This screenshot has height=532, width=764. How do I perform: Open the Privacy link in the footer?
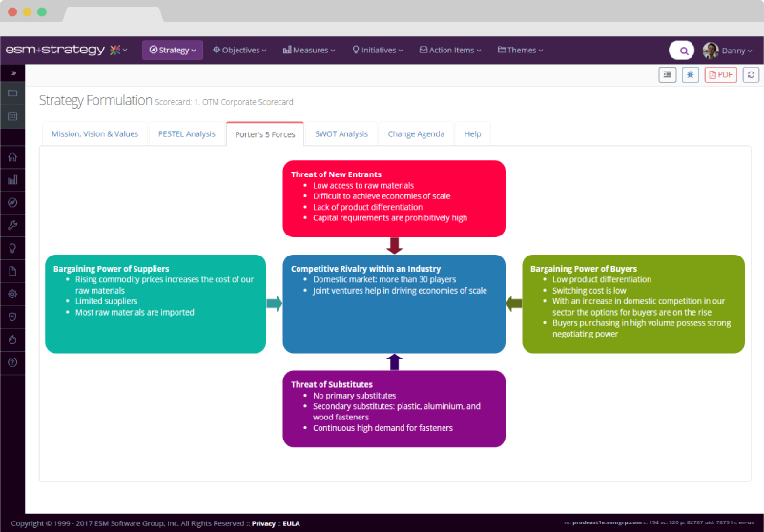pos(263,523)
